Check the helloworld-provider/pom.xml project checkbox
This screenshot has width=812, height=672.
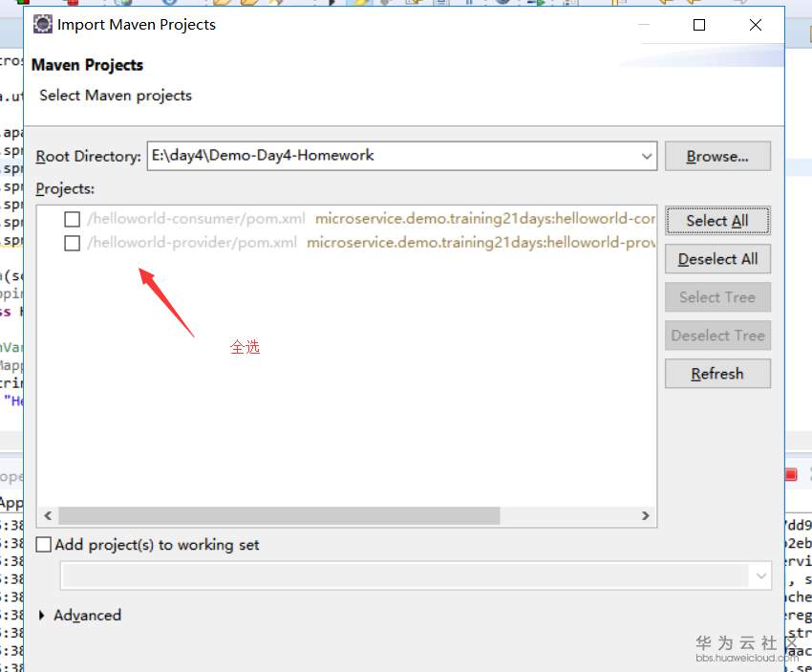(x=72, y=243)
